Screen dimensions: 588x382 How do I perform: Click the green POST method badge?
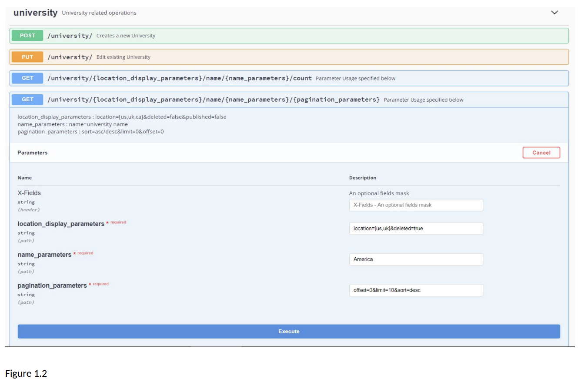click(27, 36)
